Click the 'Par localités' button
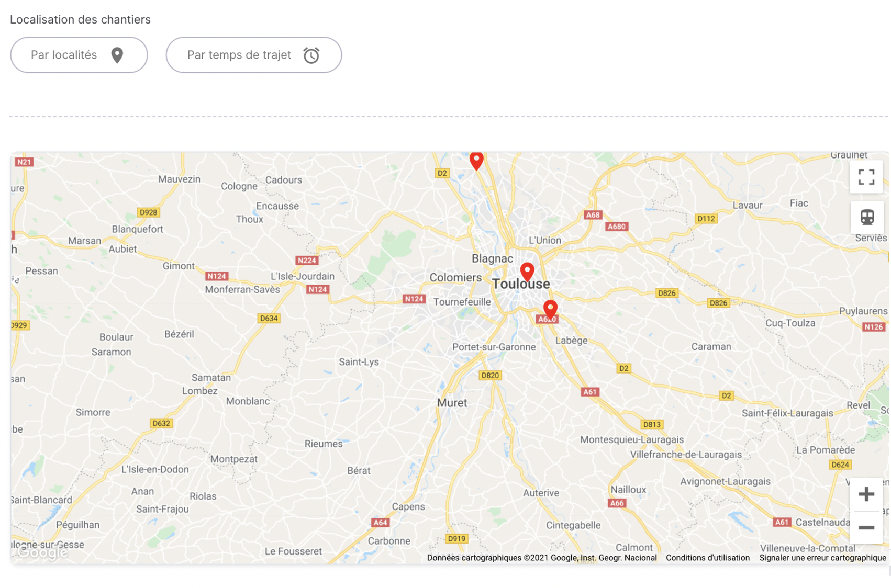 tap(79, 55)
